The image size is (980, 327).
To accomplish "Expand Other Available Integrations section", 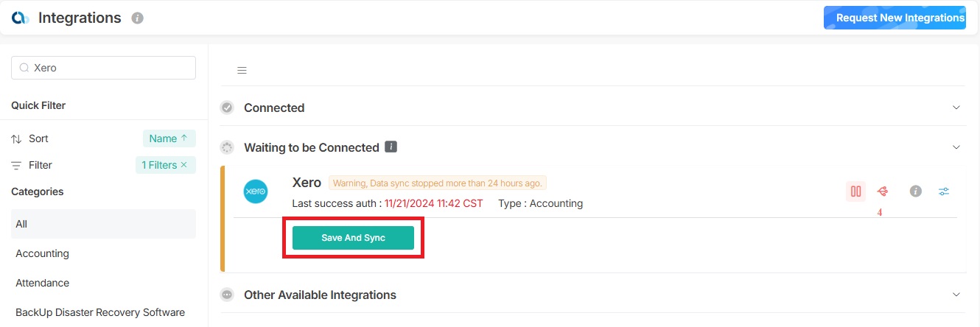I will click(x=956, y=295).
